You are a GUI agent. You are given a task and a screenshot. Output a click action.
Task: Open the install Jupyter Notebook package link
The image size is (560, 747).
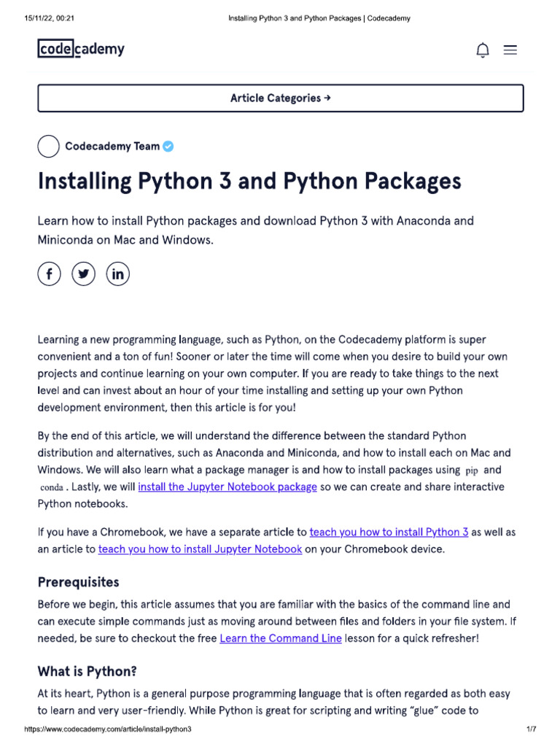(227, 487)
